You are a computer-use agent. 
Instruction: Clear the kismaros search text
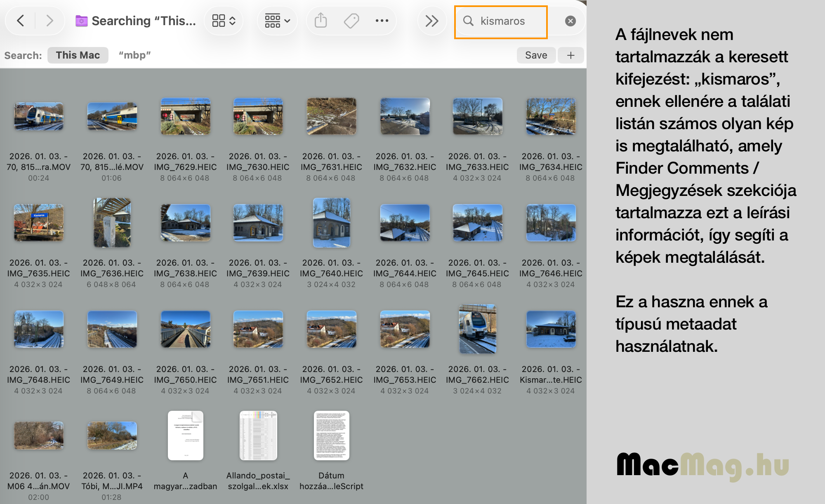coord(570,21)
